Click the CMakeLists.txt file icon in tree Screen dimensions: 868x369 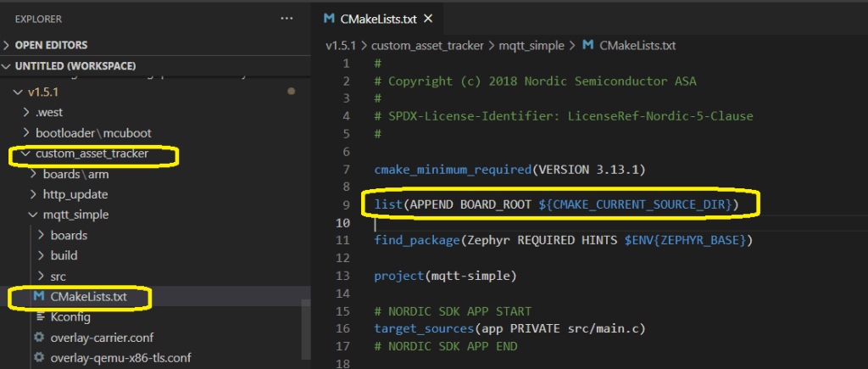click(x=38, y=297)
